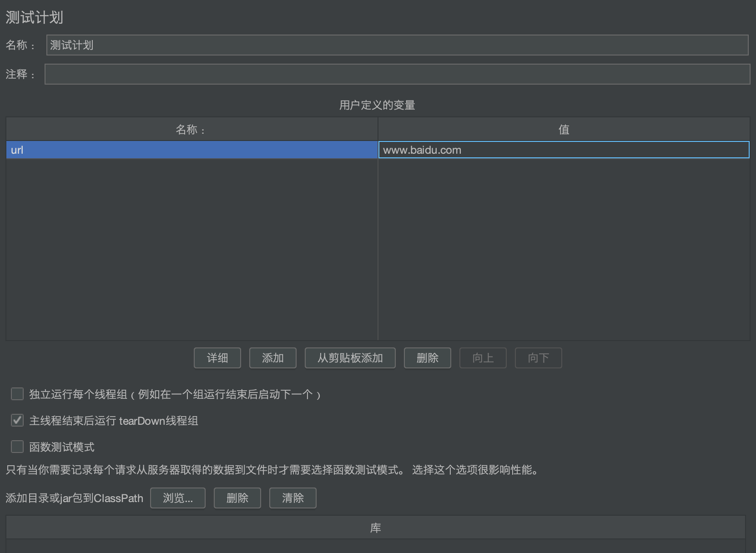
Task: Click the 添加 button under variables table
Action: coord(273,358)
